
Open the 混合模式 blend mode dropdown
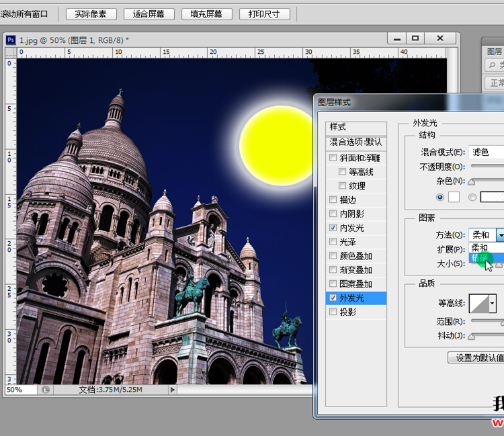pyautogui.click(x=486, y=152)
